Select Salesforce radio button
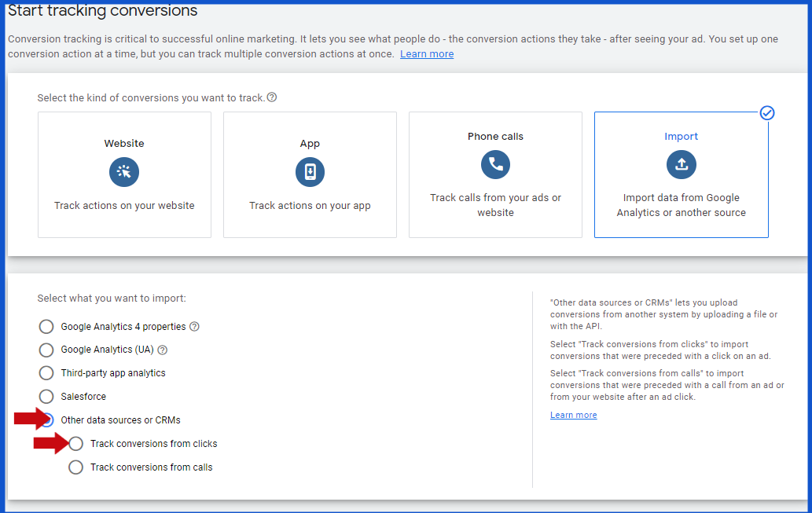Viewport: 812px width, 513px height. [46, 397]
